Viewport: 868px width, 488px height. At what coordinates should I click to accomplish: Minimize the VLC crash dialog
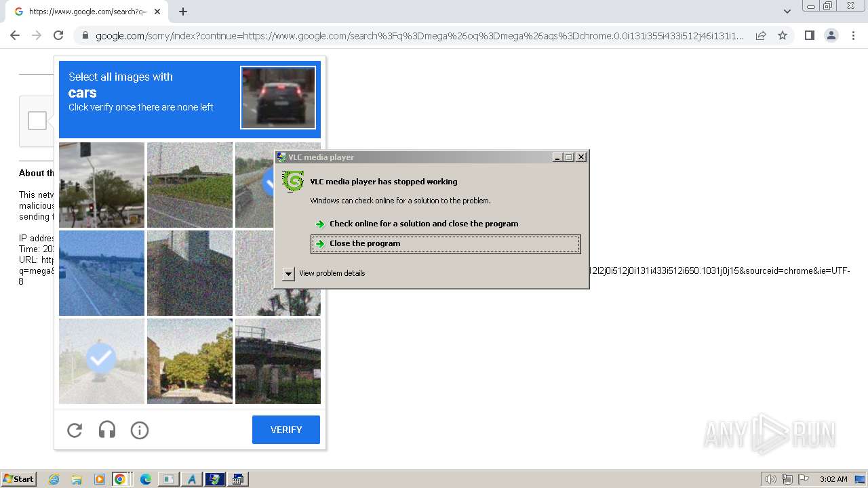(557, 157)
